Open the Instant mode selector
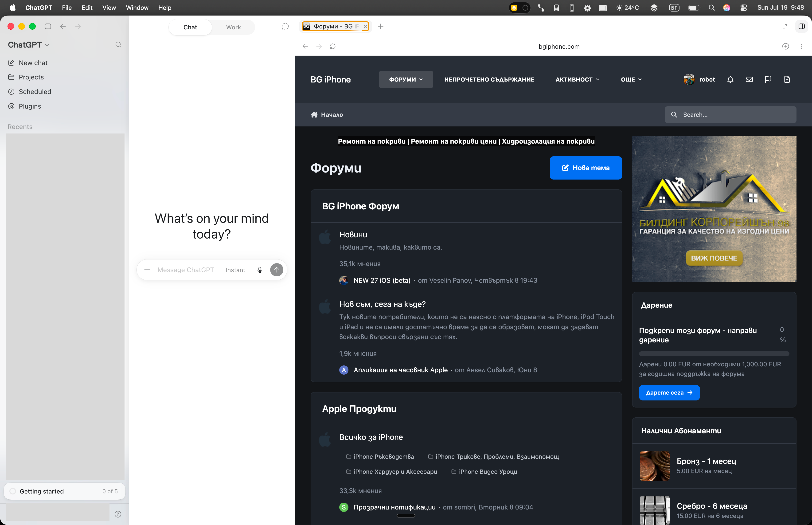This screenshot has width=812, height=525. 235,270
